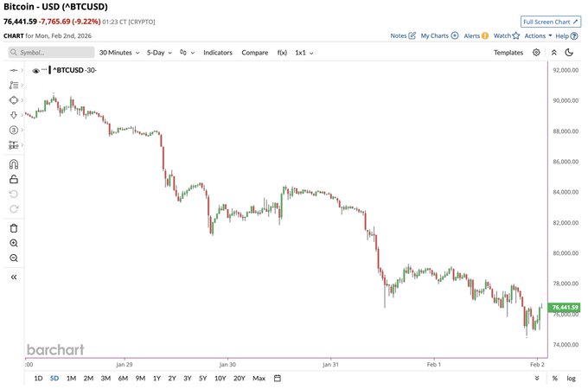Open chart settings gear
Viewport: 588px width, 389px height.
coord(536,53)
